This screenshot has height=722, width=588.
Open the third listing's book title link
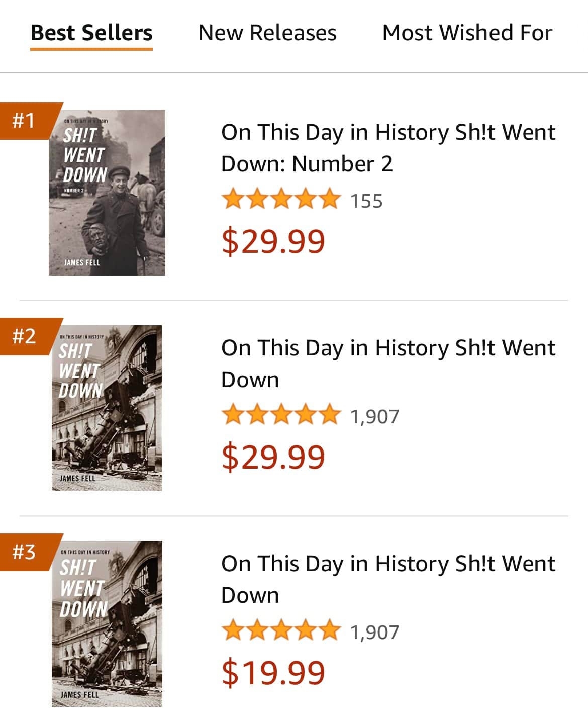pos(388,579)
